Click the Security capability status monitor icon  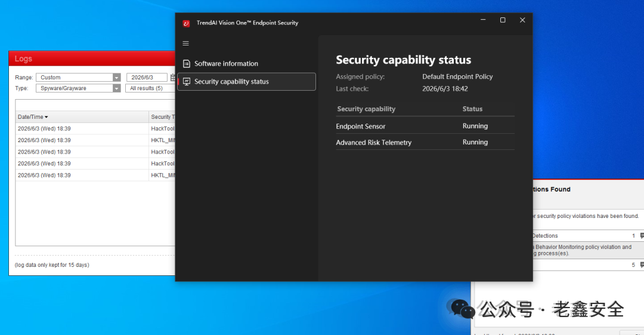point(187,81)
